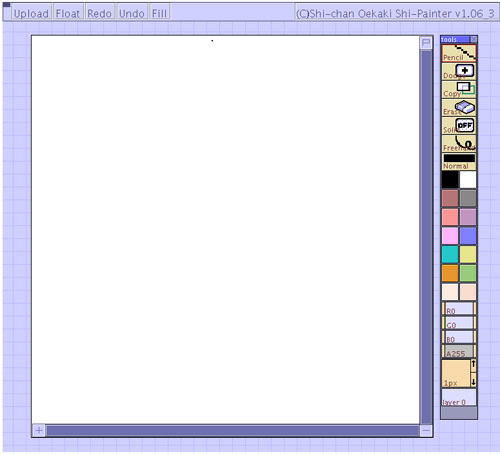Adjust the A255 alpha slider

[459, 351]
